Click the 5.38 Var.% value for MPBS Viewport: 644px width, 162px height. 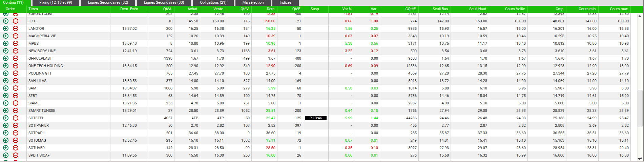pyautogui.click(x=349, y=43)
